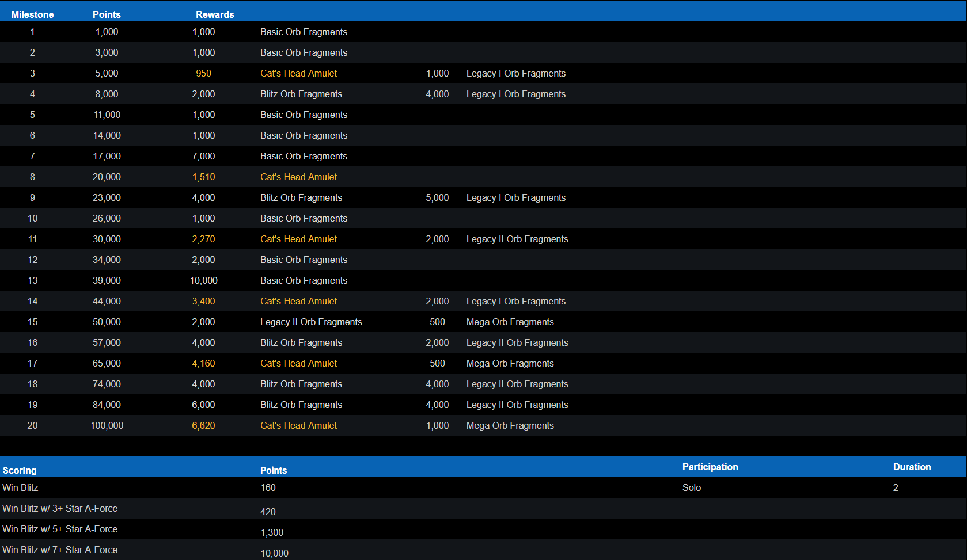Select the 1,300 points value
The image size is (967, 560).
(x=272, y=532)
